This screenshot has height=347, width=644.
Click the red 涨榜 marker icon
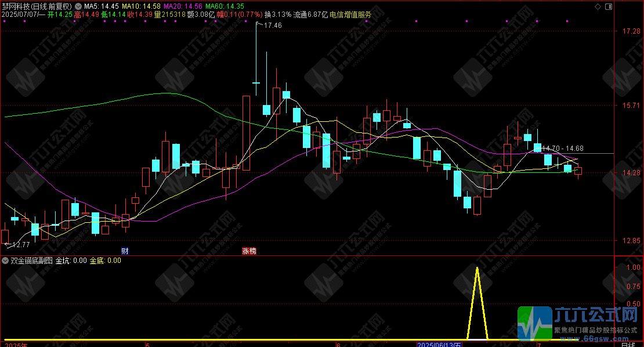[x=249, y=251]
